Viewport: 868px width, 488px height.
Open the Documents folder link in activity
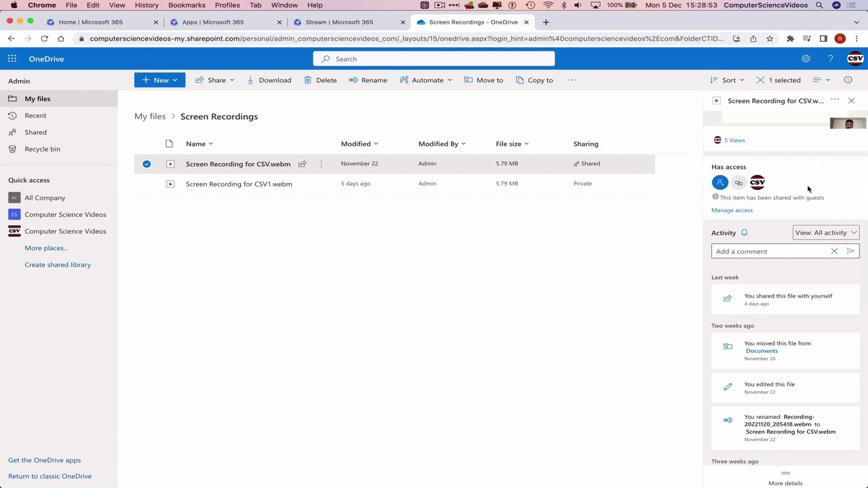click(762, 351)
